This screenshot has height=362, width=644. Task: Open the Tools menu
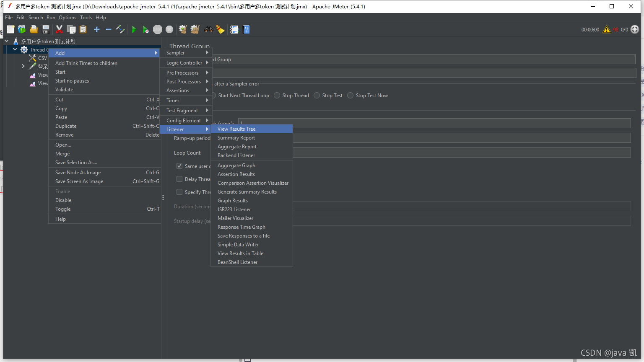pyautogui.click(x=86, y=18)
